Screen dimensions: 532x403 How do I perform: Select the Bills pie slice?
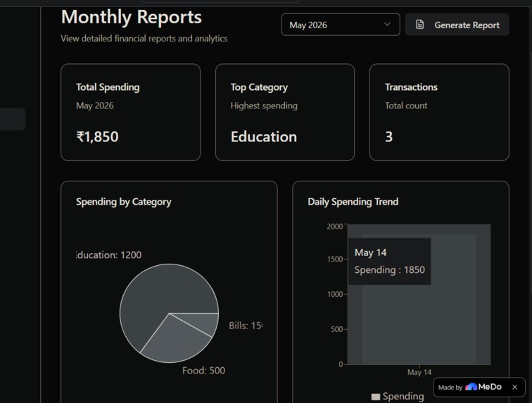pos(203,322)
